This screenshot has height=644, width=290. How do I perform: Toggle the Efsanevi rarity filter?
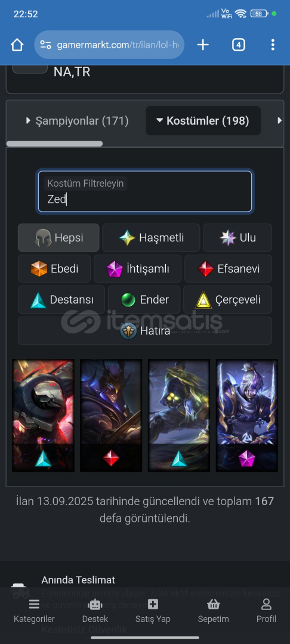228,268
